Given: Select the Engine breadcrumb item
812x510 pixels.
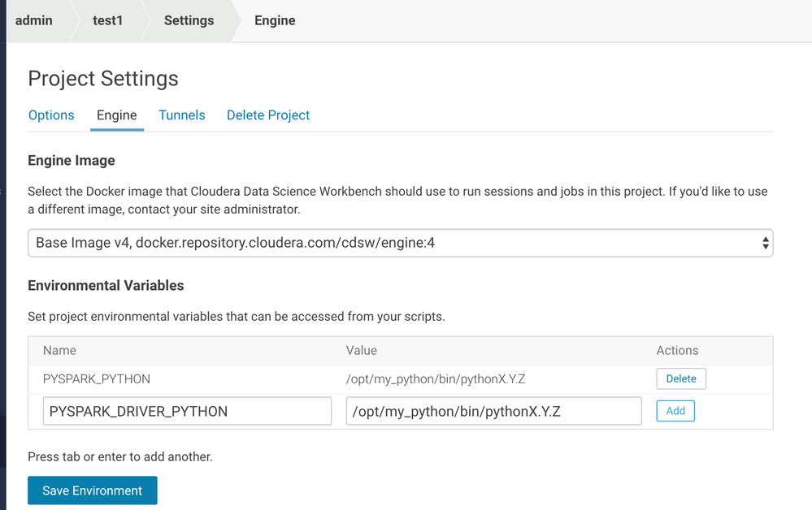Looking at the screenshot, I should [x=275, y=20].
